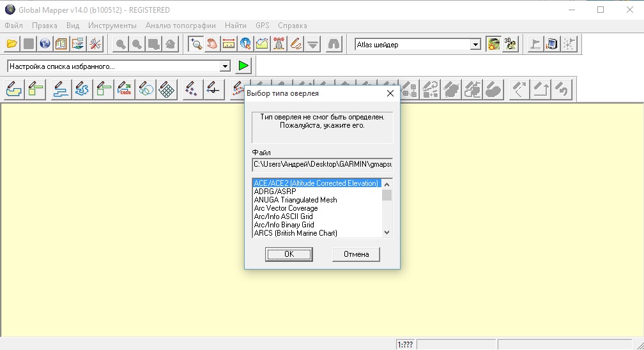Open the Файл menu

[13, 26]
